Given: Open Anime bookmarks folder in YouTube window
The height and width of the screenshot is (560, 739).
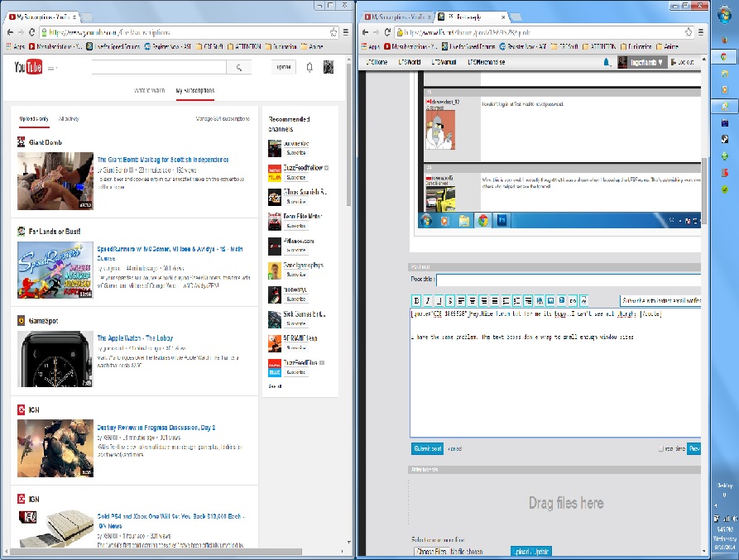Looking at the screenshot, I should tap(312, 46).
